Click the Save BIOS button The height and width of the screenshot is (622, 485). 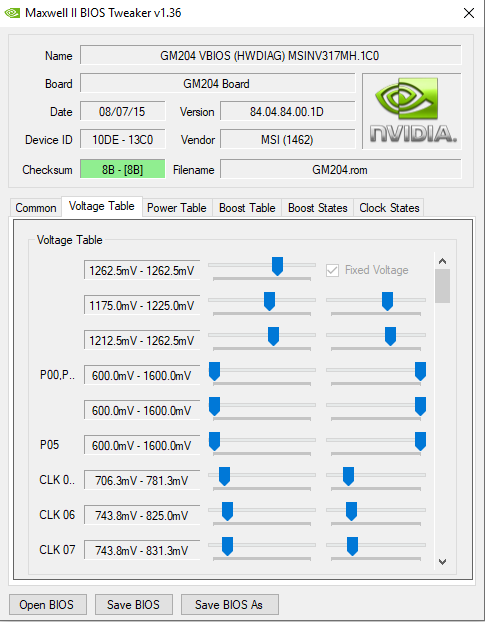(133, 605)
